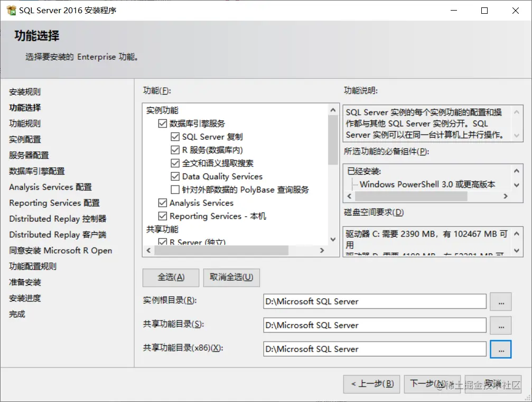Click the 取消 button
532x402 pixels.
(x=493, y=384)
